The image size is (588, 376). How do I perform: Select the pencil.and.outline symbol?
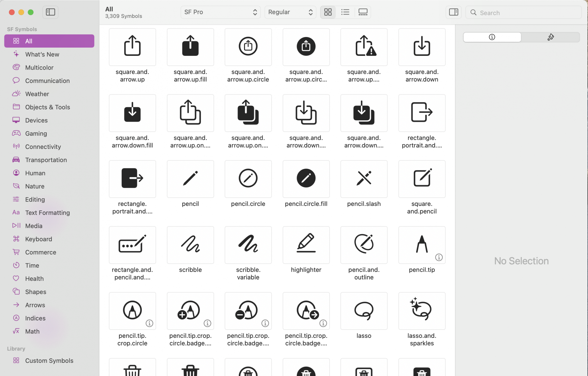[364, 245]
